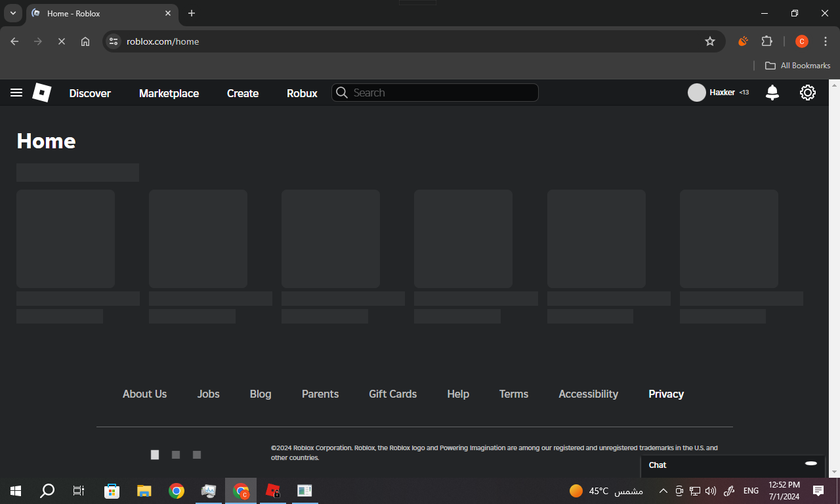Click the orange extension icon in toolbar
840x504 pixels.
point(743,41)
